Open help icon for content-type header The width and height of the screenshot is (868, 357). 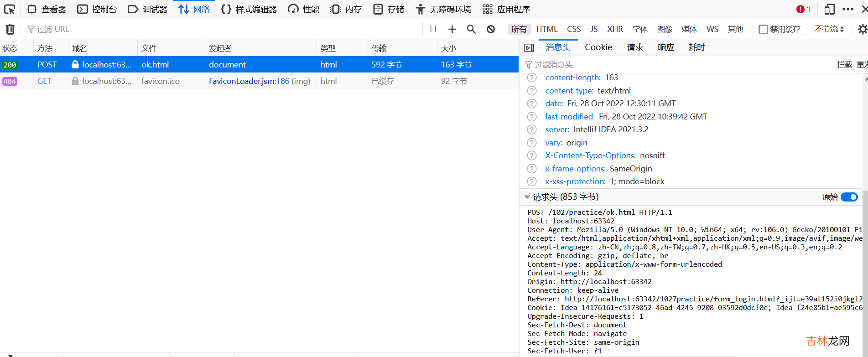tap(532, 91)
